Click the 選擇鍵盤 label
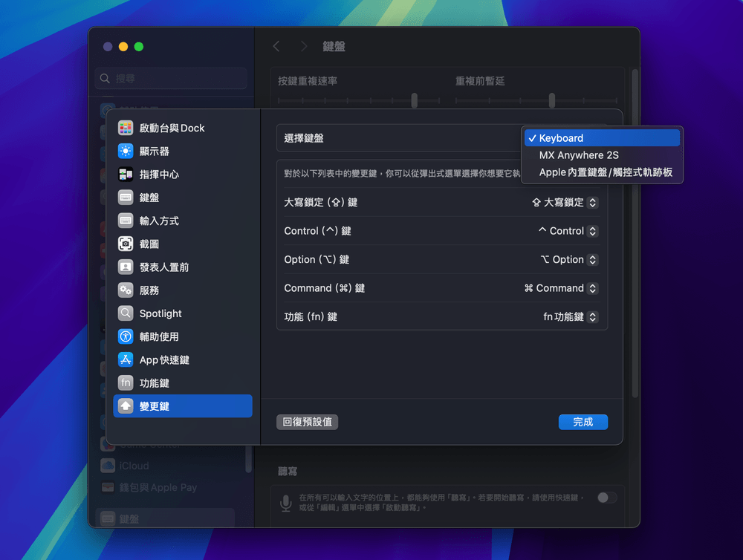This screenshot has height=560, width=743. (304, 138)
